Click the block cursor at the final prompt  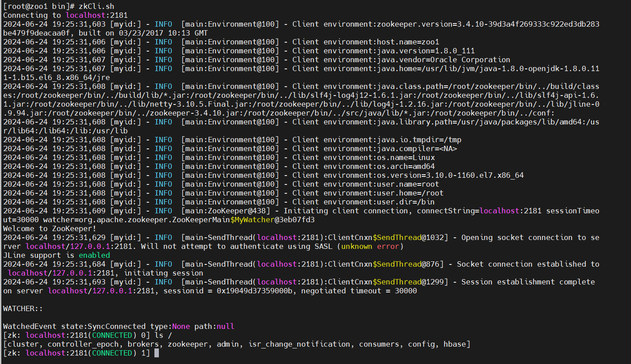point(156,353)
